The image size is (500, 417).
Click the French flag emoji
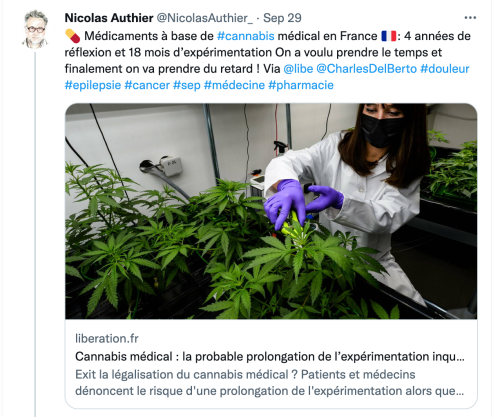(x=389, y=36)
